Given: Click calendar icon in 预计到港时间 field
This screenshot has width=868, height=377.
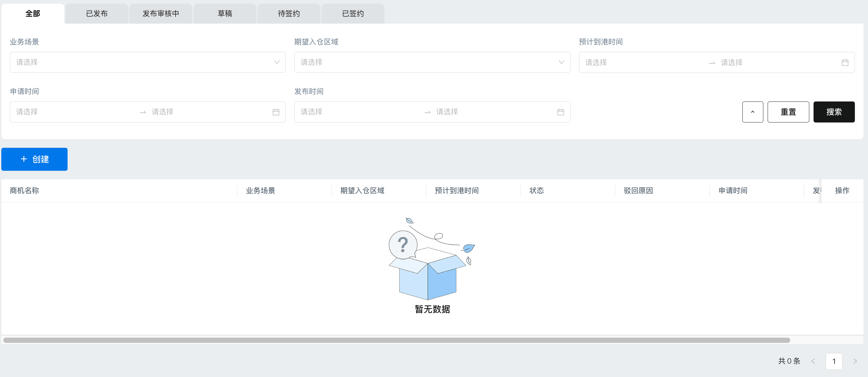Looking at the screenshot, I should (844, 62).
